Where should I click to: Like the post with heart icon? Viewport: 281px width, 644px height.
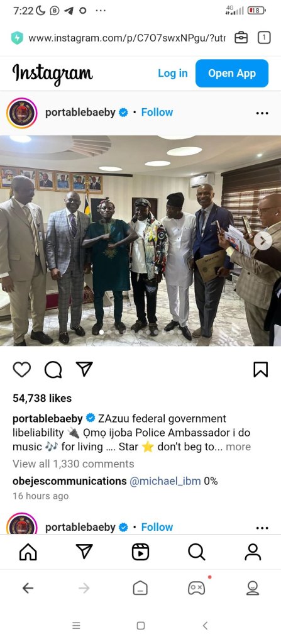tap(22, 369)
